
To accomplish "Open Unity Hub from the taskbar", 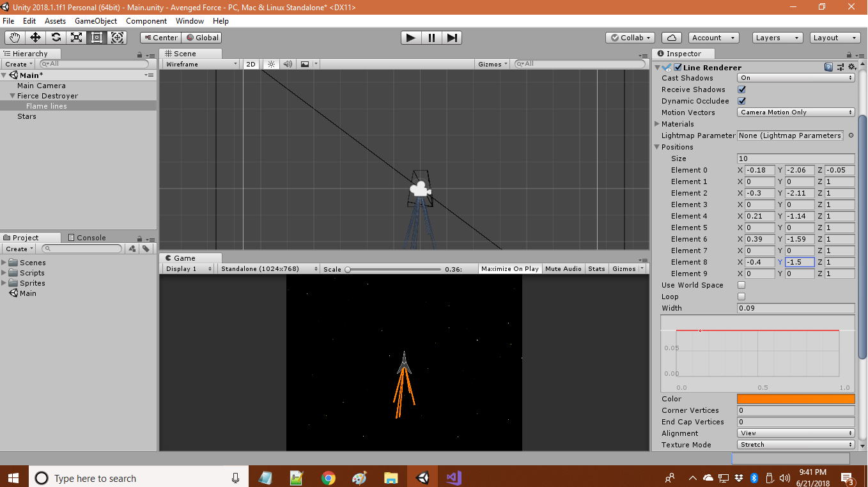I will [x=422, y=477].
